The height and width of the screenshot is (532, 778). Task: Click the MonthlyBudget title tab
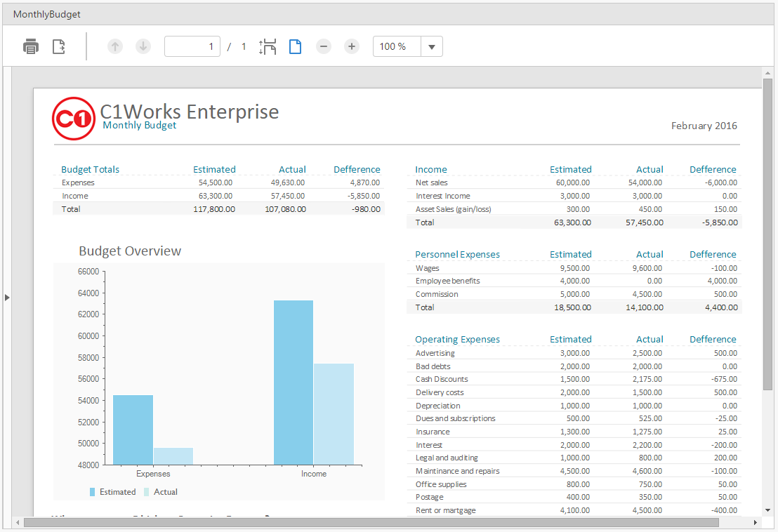46,14
